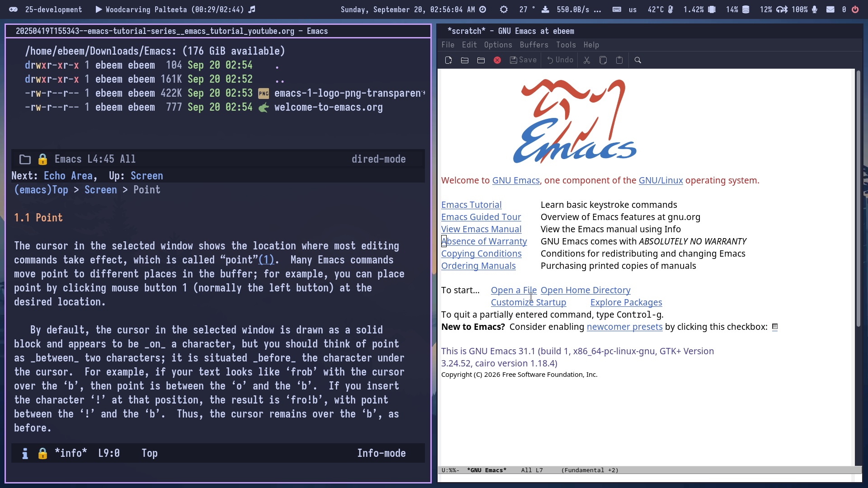Click the clock icon beside the time
This screenshot has height=488, width=868.
(483, 9)
